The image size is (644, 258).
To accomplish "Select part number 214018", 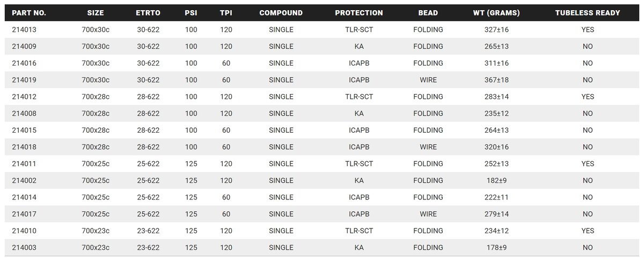I will pyautogui.click(x=24, y=147).
